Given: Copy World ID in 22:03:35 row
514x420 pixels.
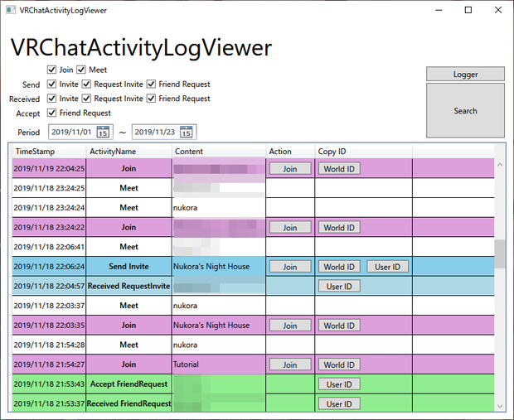Looking at the screenshot, I should (x=339, y=326).
